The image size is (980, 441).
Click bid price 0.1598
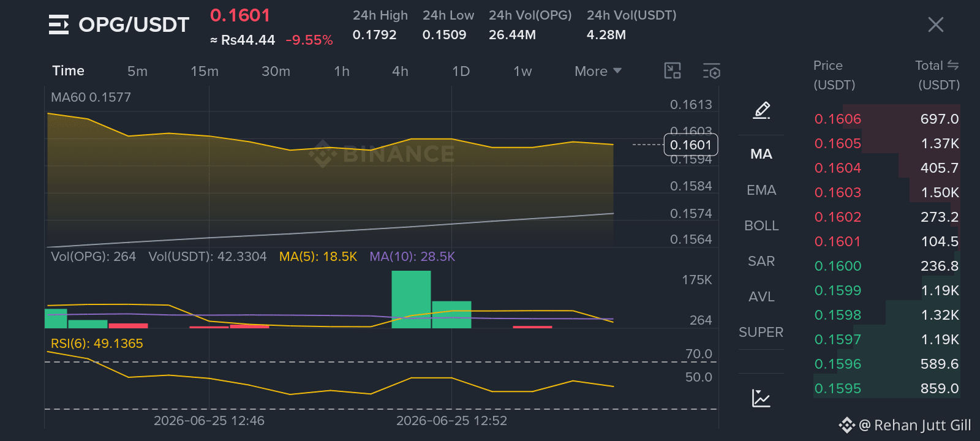pos(837,315)
